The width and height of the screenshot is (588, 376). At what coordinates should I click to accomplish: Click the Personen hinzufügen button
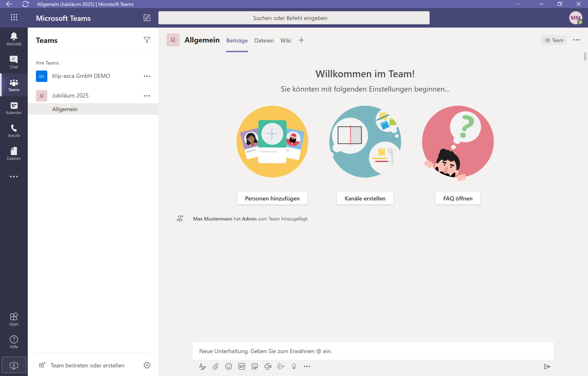point(272,198)
